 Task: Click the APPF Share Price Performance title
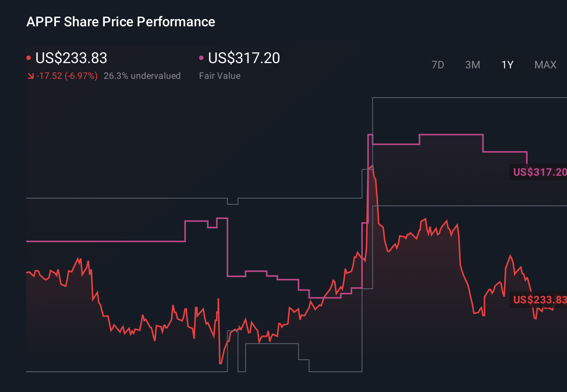click(121, 22)
